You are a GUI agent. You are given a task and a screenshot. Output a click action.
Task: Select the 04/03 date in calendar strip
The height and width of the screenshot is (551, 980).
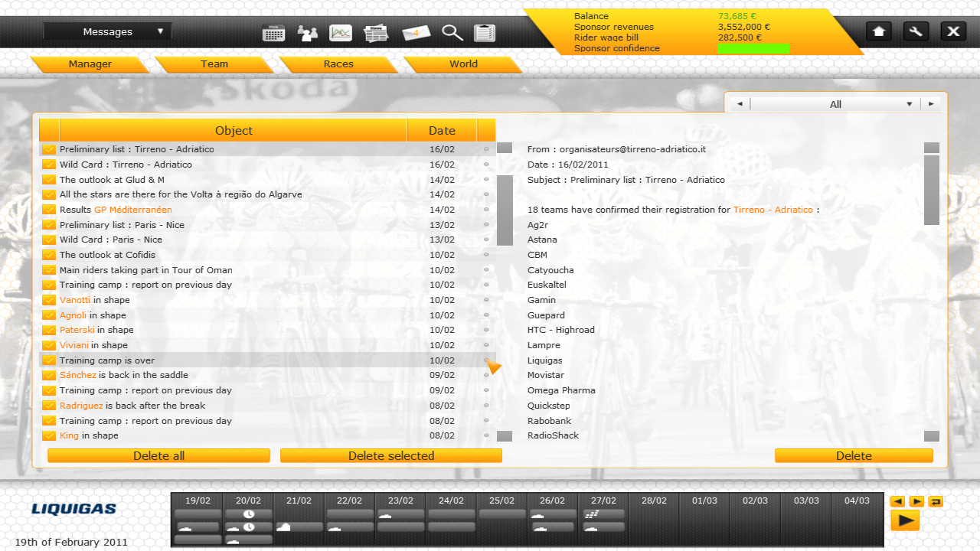(x=857, y=500)
